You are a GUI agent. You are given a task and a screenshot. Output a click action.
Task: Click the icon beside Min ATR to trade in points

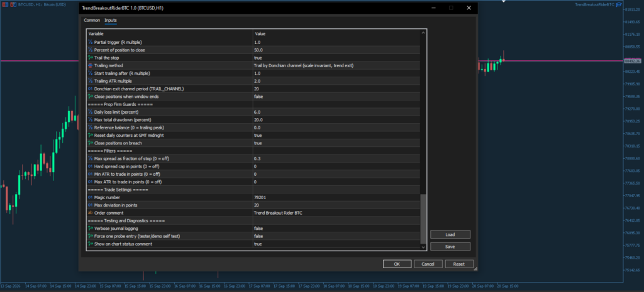91,175
